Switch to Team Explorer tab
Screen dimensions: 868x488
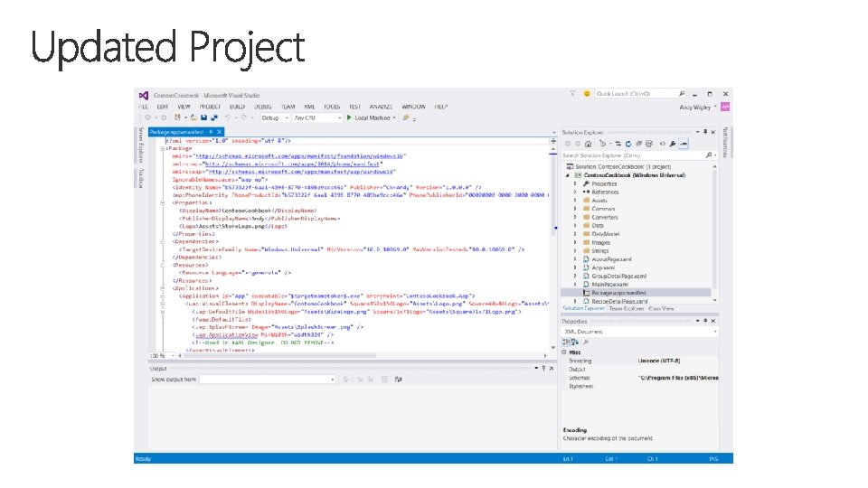626,309
